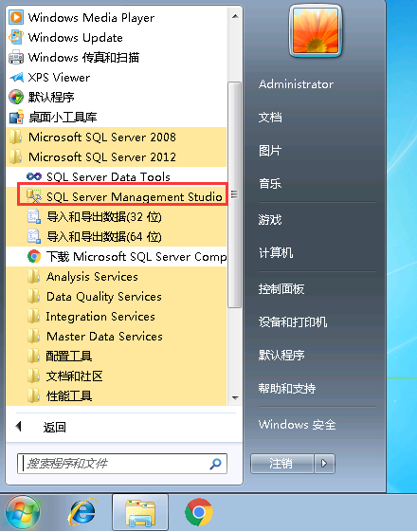Open Administrator personal folder

296,84
